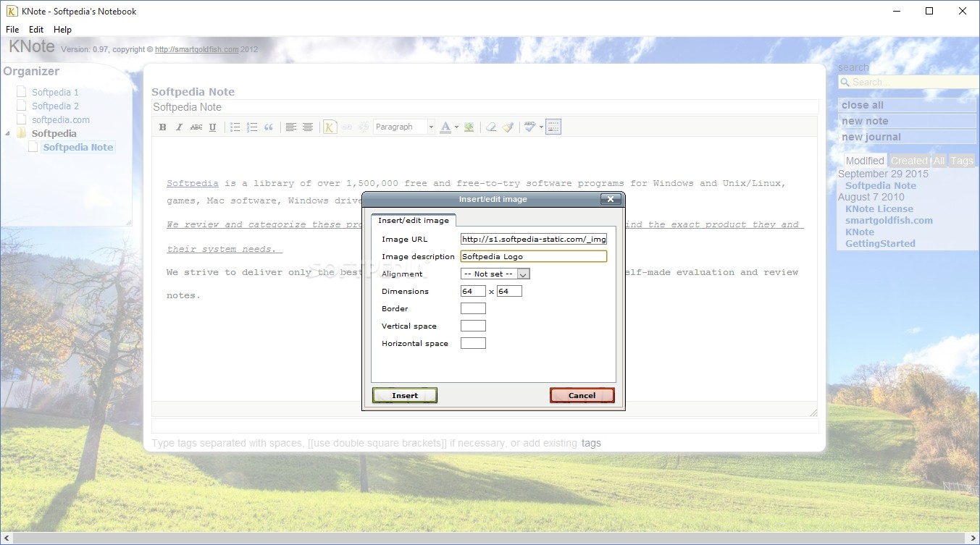The height and width of the screenshot is (545, 980).
Task: Click the Vertical space field
Action: coord(473,326)
